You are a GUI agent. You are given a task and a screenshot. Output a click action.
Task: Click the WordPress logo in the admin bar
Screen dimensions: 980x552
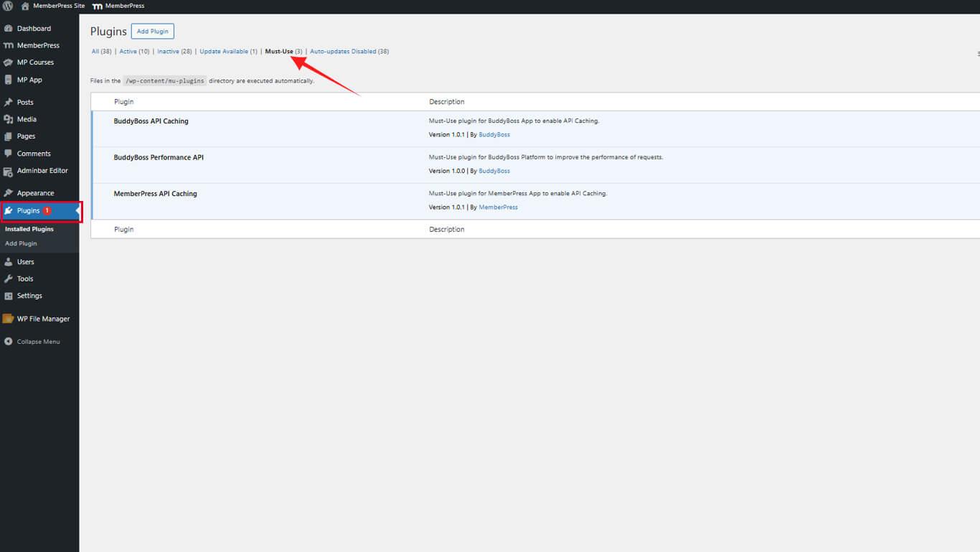click(x=7, y=6)
